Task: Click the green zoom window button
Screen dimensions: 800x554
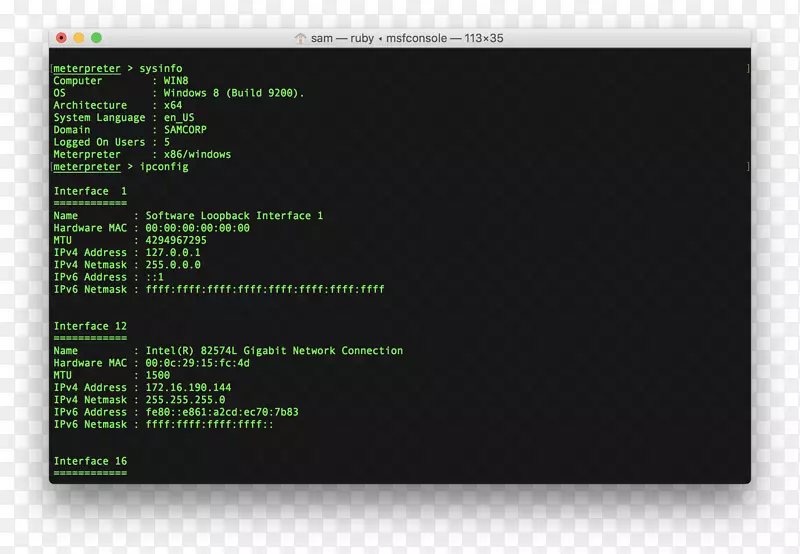Action: (96, 38)
